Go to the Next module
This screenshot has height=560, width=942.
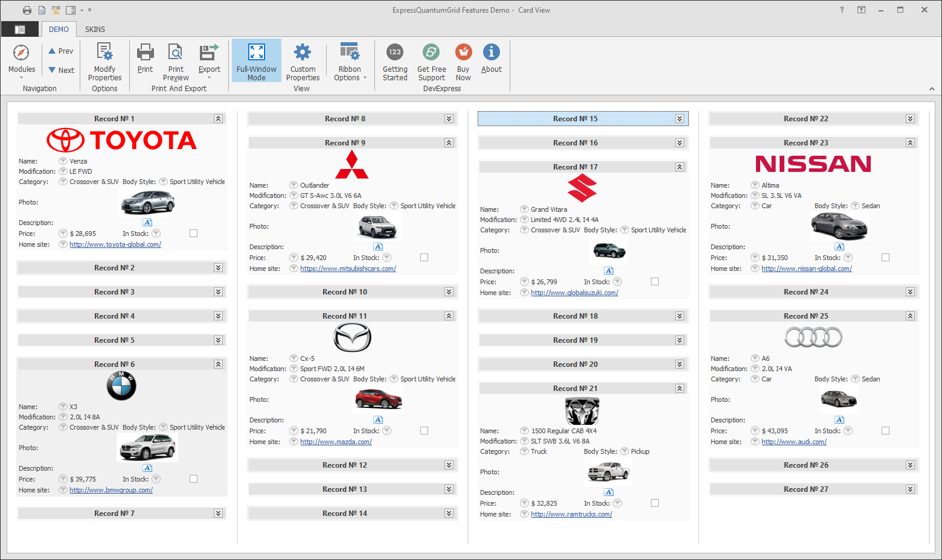click(x=61, y=70)
